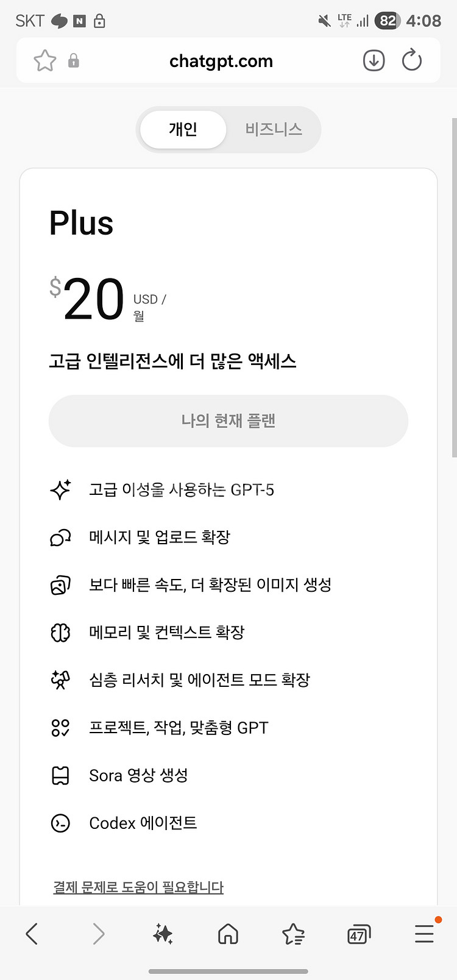Open the AI sparkle assistant icon

163,934
